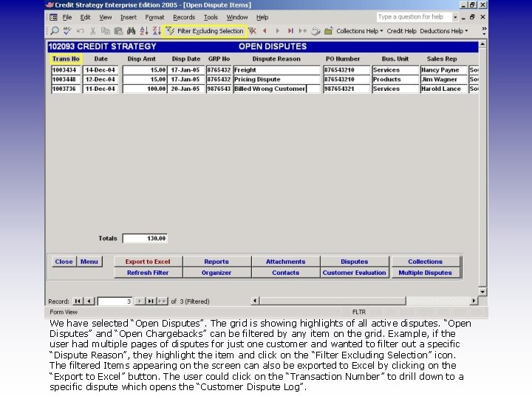Open Find with the binoculars icon
Image resolution: width=532 pixels, height=399 pixels.
coord(131,31)
